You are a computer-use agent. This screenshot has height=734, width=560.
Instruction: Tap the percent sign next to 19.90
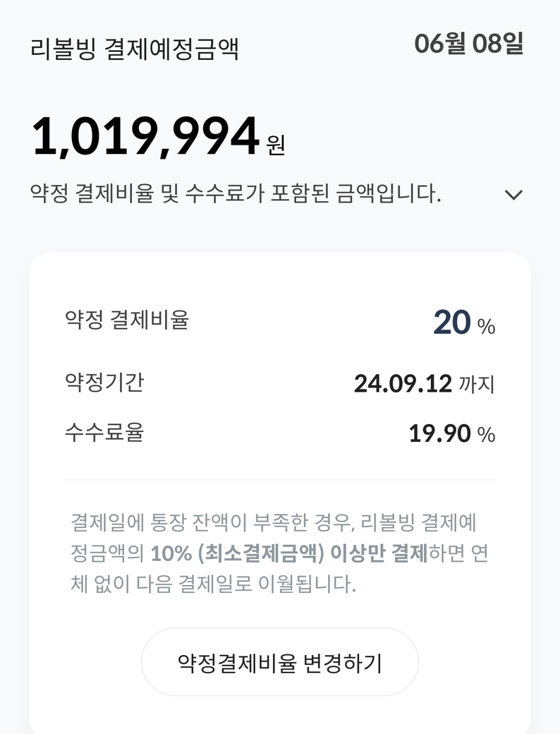coord(487,435)
